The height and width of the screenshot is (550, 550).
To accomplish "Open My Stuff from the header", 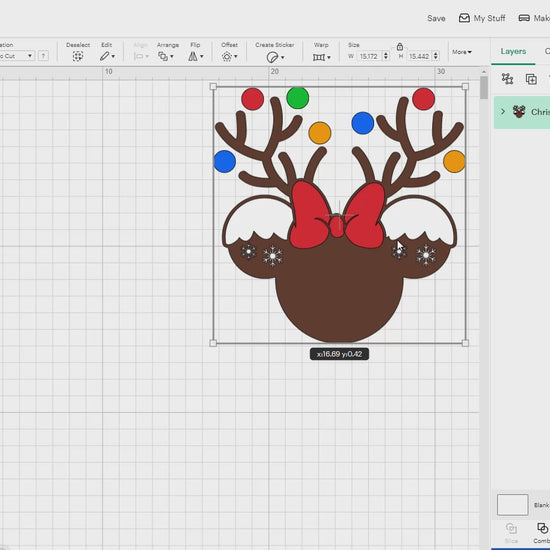I will (x=482, y=18).
